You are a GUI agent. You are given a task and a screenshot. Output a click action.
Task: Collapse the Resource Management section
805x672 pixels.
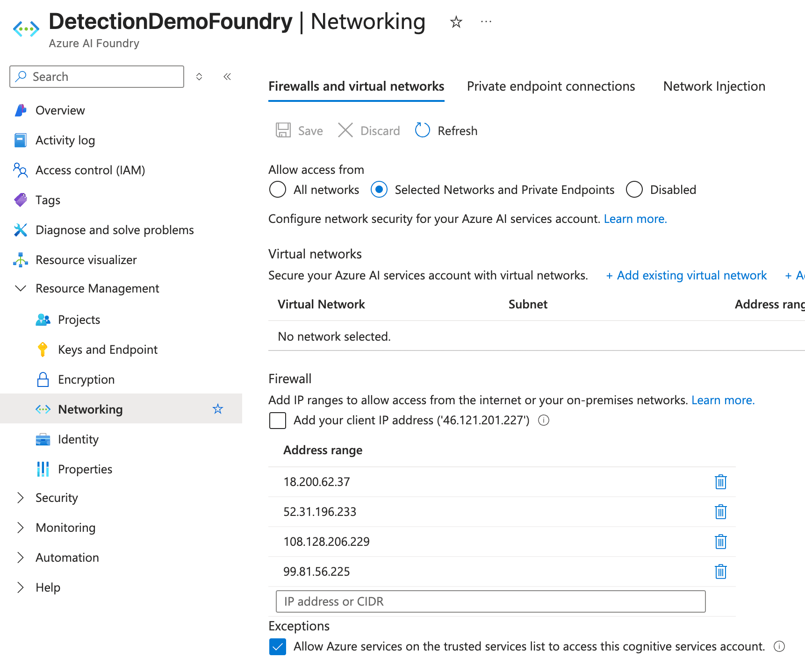(x=21, y=288)
